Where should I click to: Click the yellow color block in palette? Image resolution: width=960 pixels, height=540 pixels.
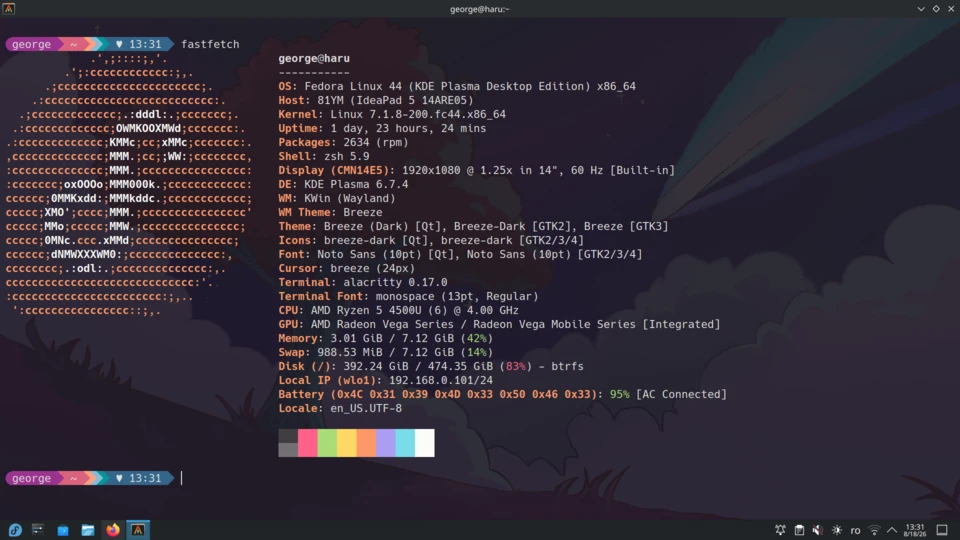pos(347,443)
